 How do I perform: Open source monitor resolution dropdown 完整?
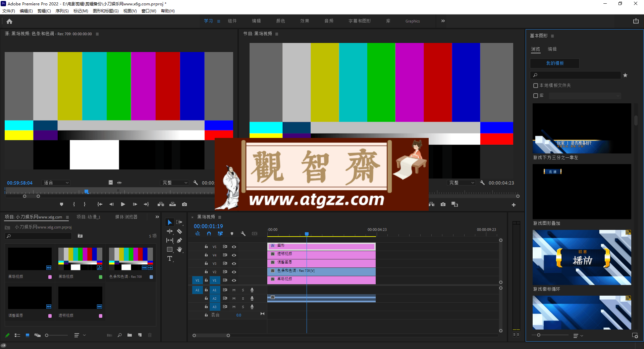tap(175, 183)
